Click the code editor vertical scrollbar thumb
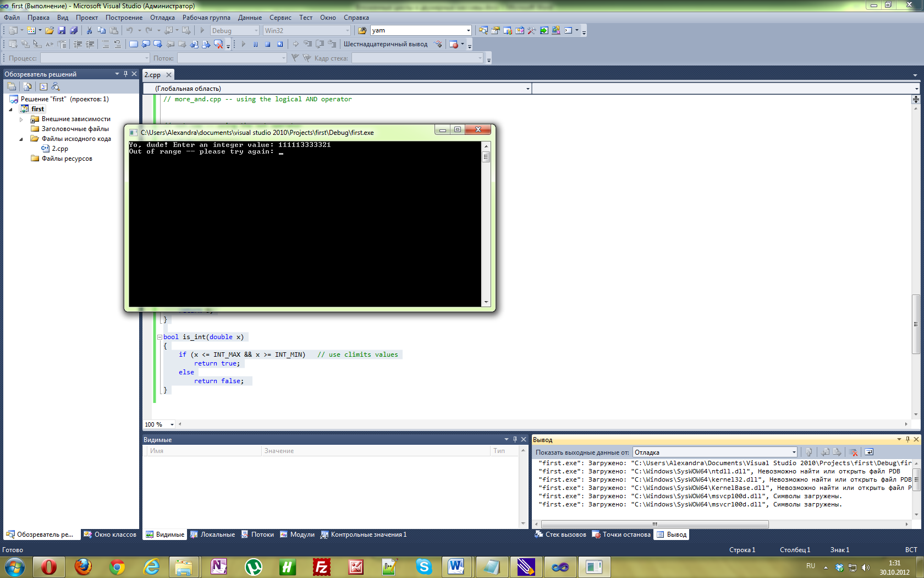Screen dimensions: 924x578 (916, 324)
